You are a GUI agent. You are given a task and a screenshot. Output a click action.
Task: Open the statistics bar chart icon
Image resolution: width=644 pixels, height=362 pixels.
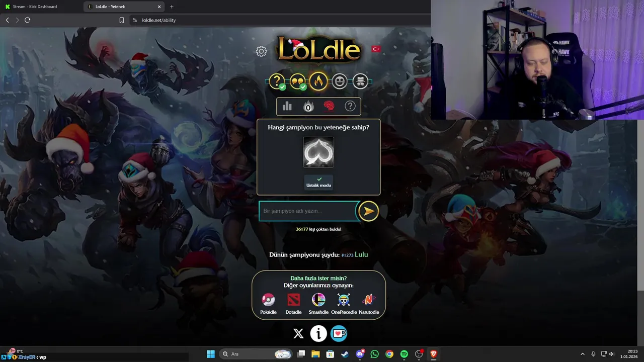pos(287,106)
